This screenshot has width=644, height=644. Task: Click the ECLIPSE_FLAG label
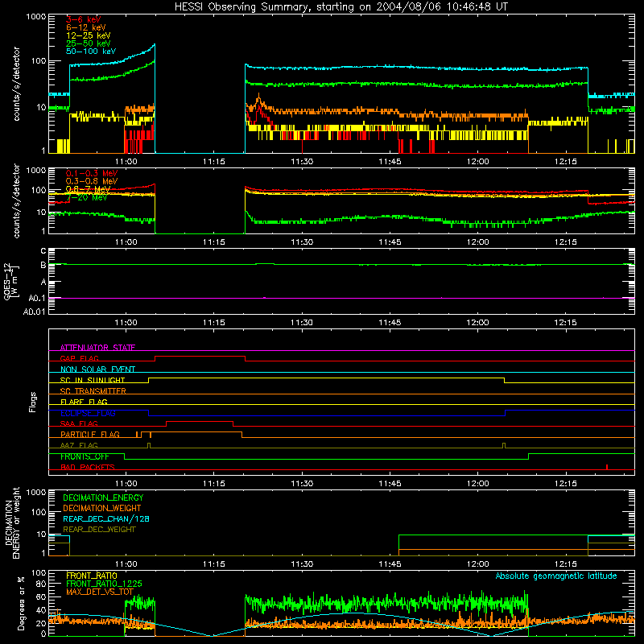click(x=88, y=413)
